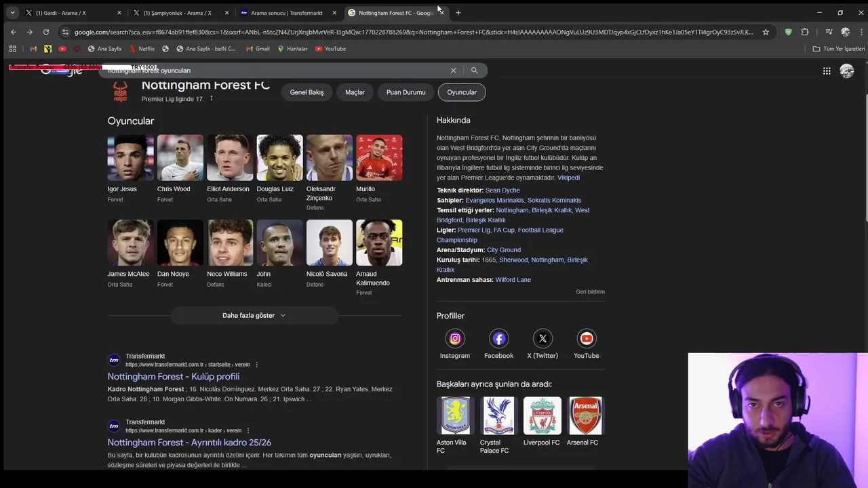
Task: Open the tab search dropdown arrow
Action: (x=12, y=13)
